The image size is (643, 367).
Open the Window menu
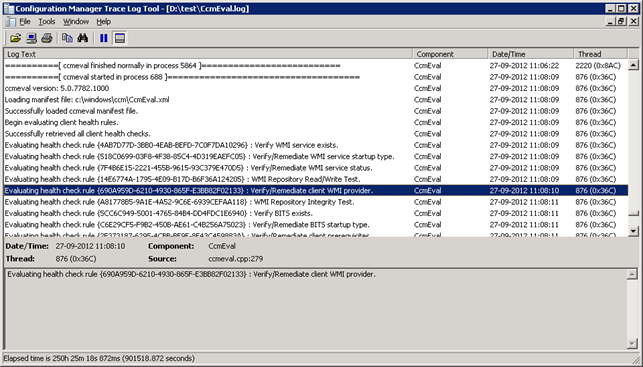click(76, 22)
